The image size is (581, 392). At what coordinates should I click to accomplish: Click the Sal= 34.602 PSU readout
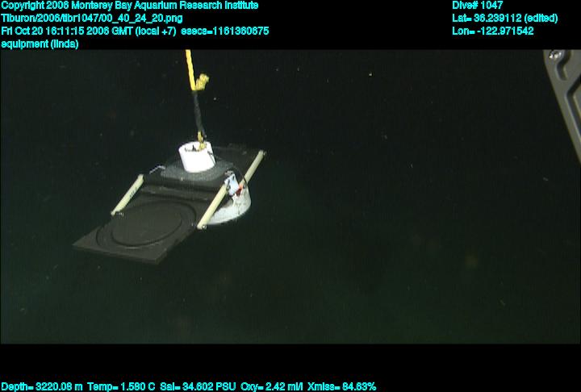[x=198, y=387]
